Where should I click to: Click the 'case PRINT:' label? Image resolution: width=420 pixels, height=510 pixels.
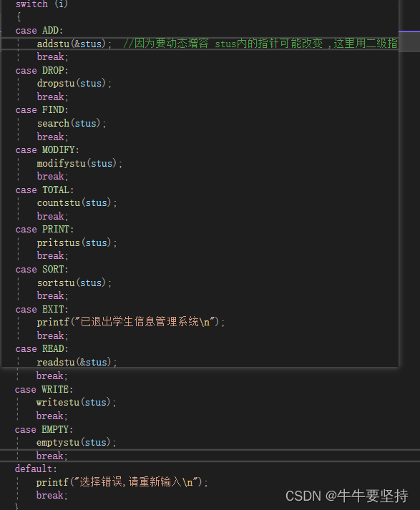(x=44, y=230)
